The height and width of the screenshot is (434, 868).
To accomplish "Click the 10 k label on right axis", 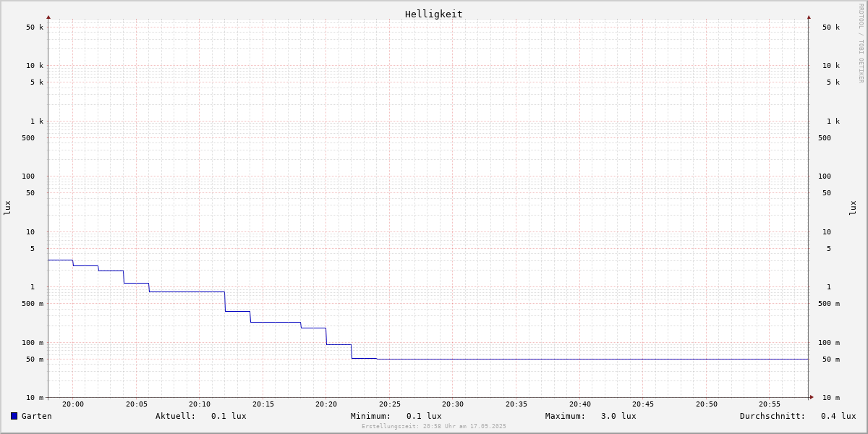I will pos(831,66).
